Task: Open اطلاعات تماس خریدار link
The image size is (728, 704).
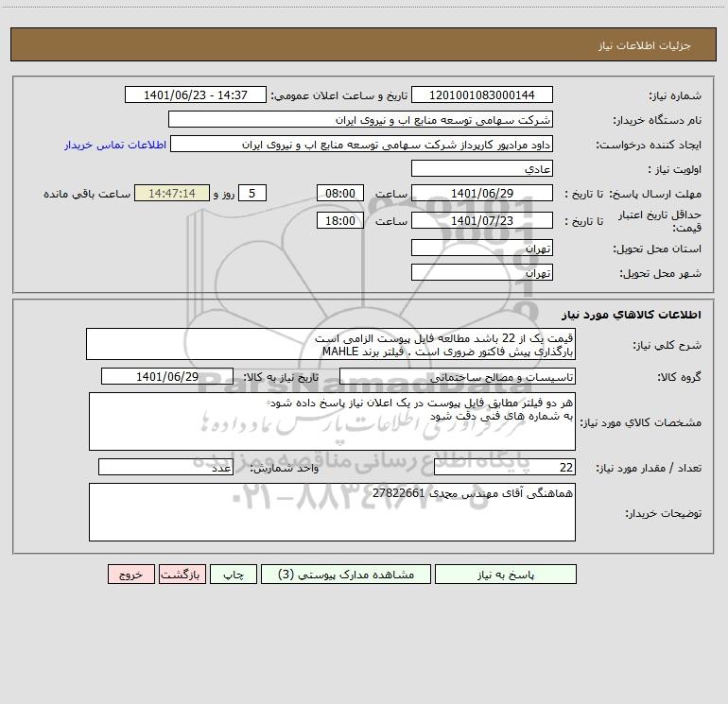Action: pos(115,145)
